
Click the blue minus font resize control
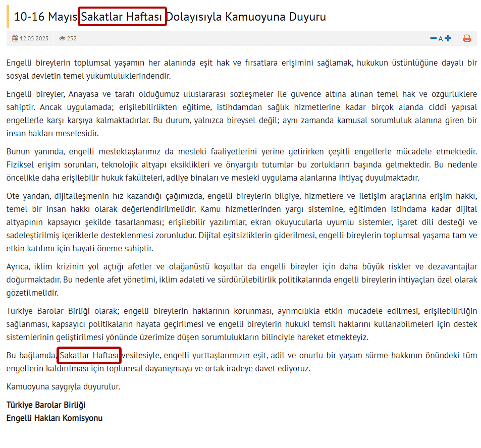(x=433, y=38)
